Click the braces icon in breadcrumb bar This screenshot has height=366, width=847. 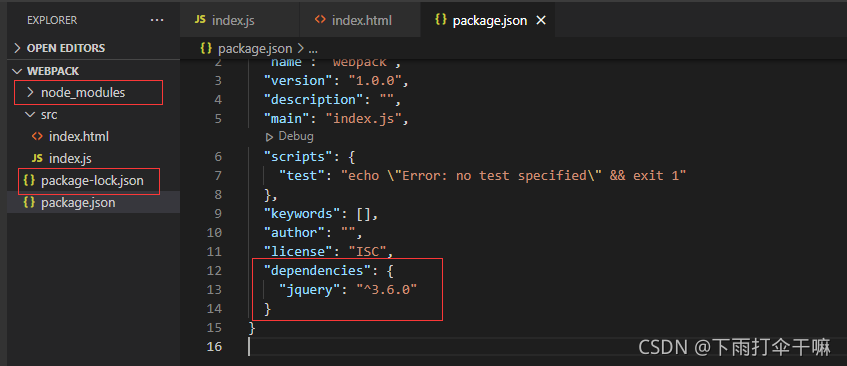coord(205,48)
